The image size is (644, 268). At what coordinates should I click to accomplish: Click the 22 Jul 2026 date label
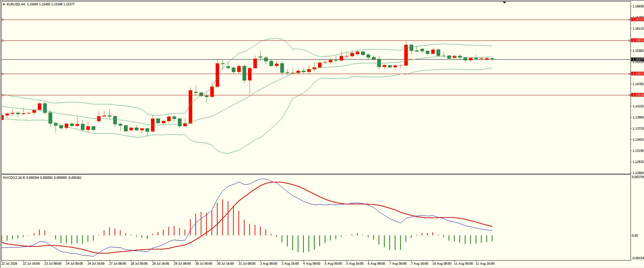[9, 264]
